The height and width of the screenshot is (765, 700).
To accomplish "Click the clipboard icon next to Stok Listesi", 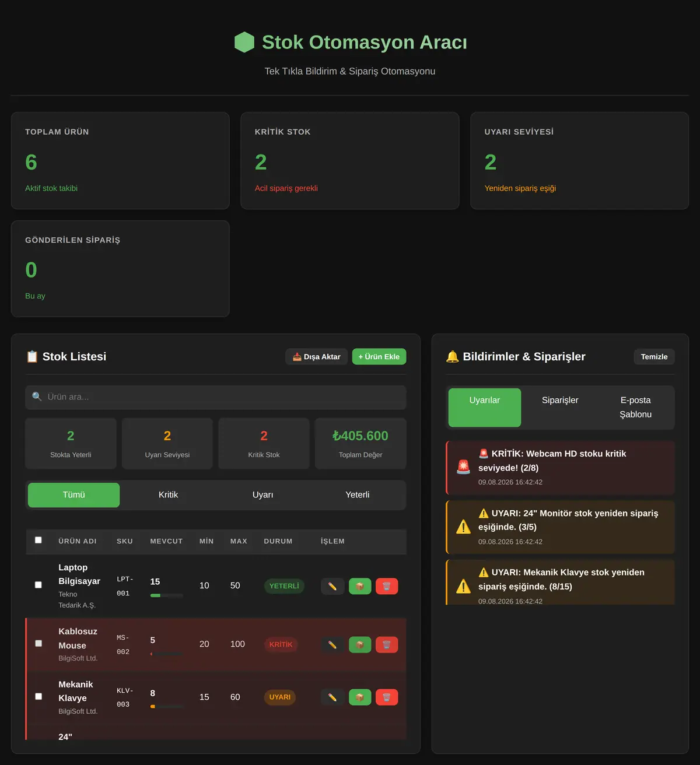I will pyautogui.click(x=32, y=357).
